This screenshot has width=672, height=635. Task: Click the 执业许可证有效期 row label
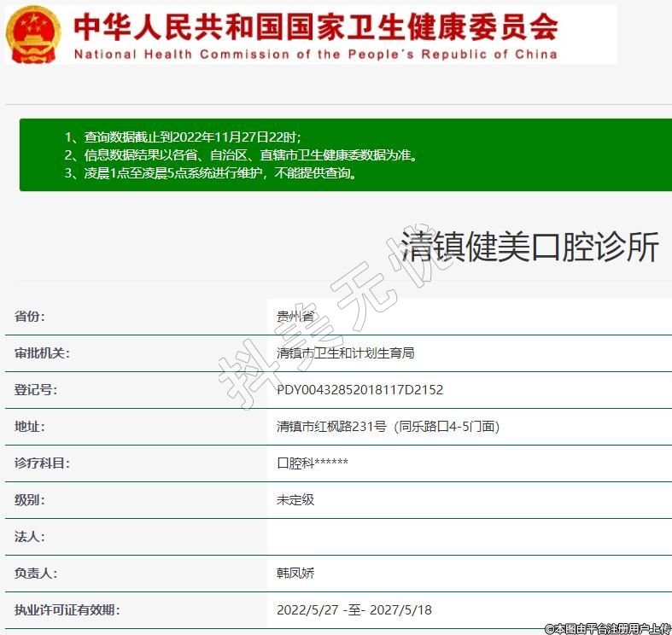67,610
